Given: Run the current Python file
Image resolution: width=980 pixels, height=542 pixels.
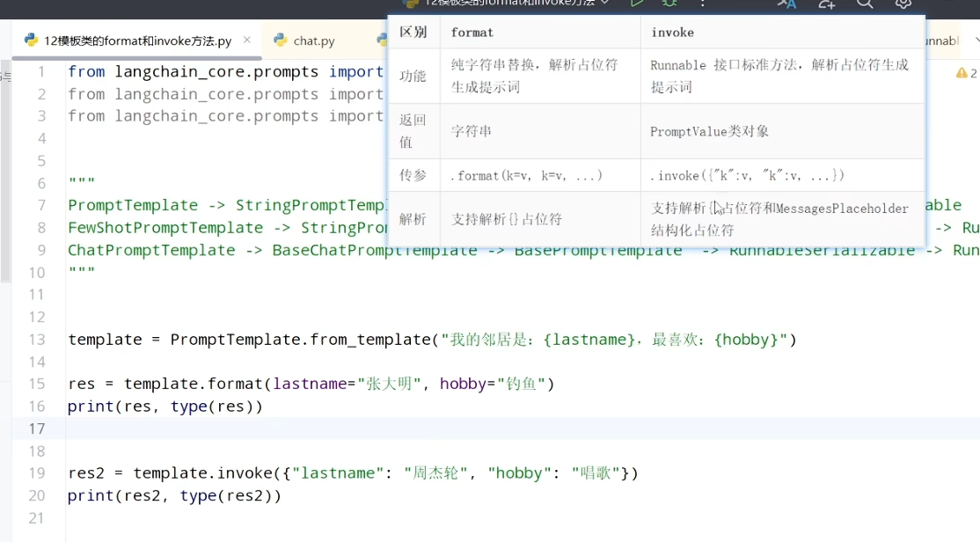Looking at the screenshot, I should click(637, 4).
